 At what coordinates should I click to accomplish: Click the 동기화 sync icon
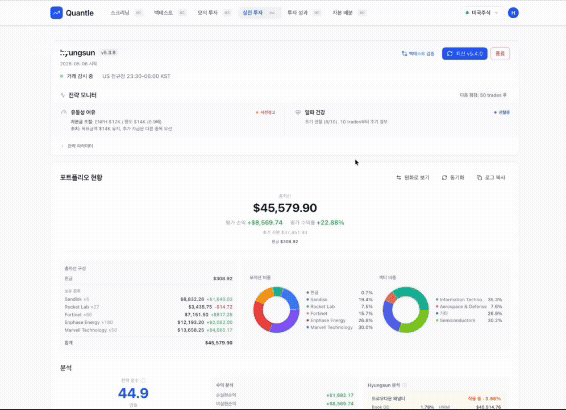[444, 178]
